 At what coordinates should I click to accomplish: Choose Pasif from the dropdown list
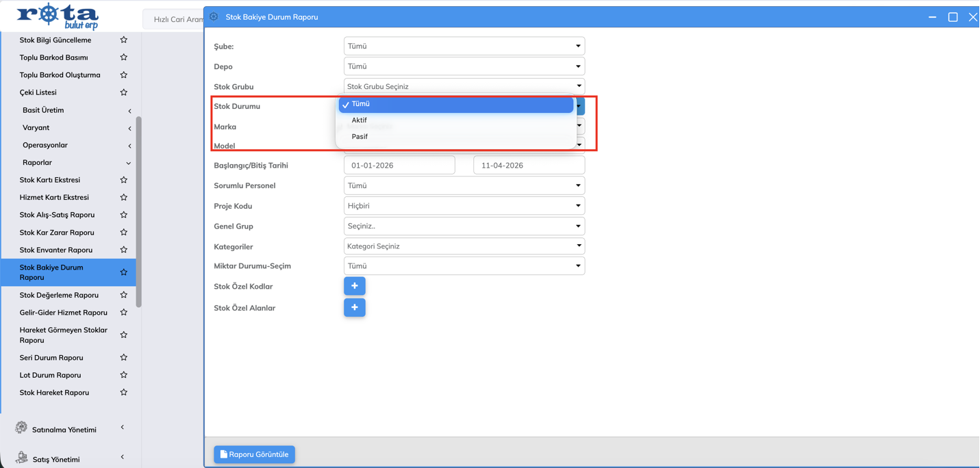click(360, 137)
